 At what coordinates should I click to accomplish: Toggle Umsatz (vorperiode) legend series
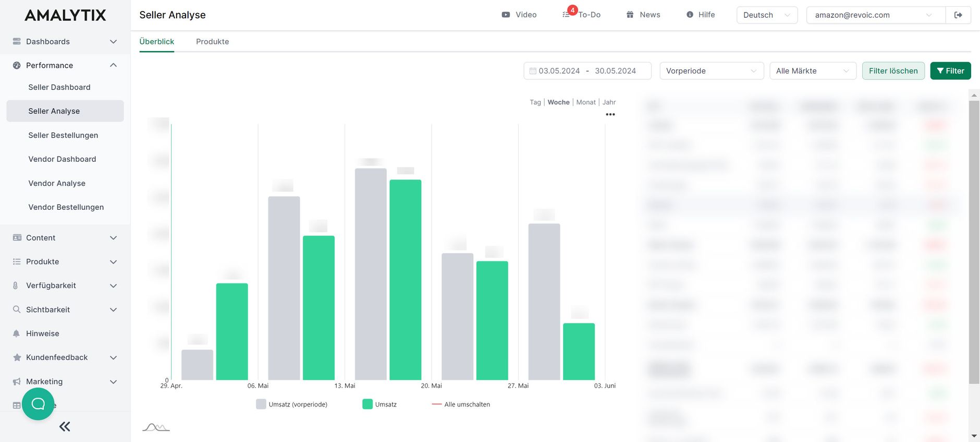click(x=292, y=404)
